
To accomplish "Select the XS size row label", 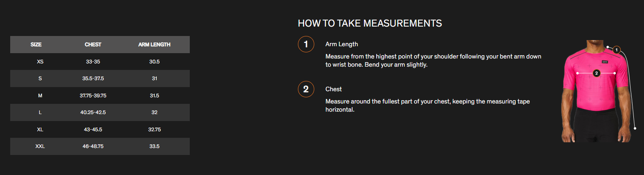I will [x=40, y=62].
